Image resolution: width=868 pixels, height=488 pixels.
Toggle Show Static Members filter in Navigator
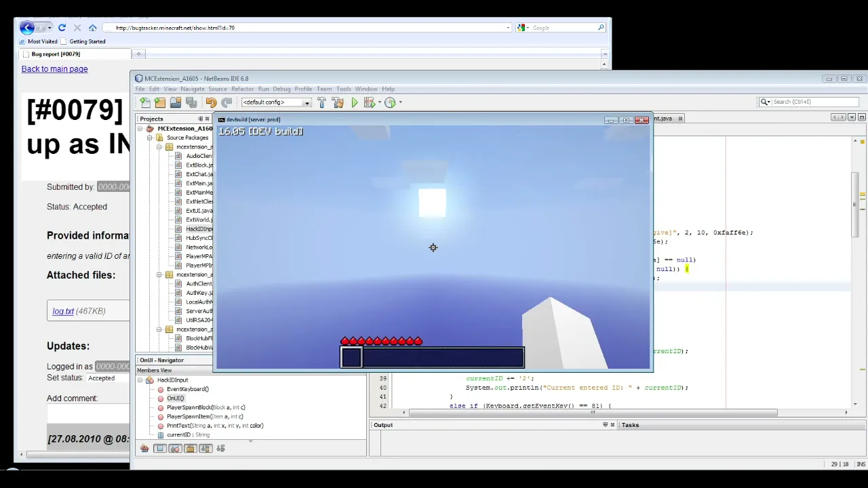(x=175, y=448)
